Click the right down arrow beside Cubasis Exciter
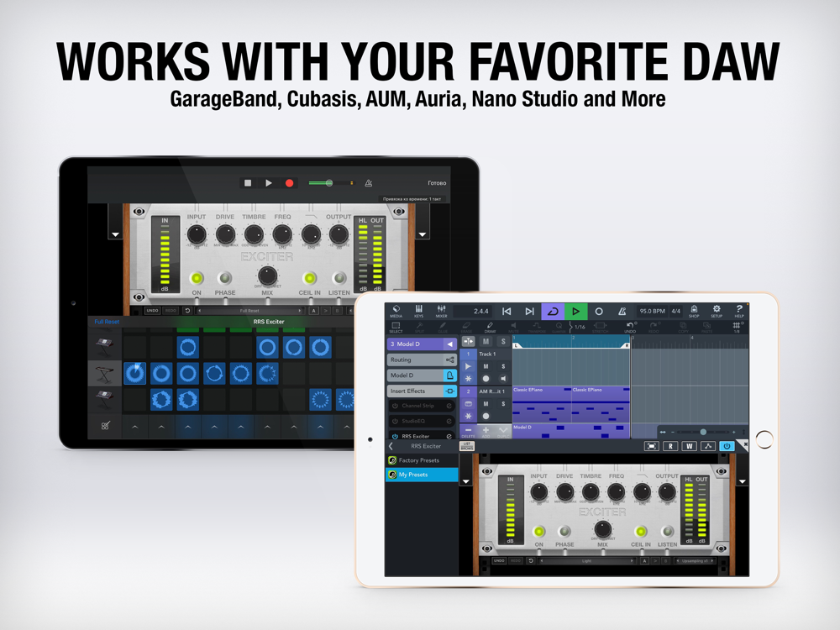Image resolution: width=840 pixels, height=630 pixels. pos(743,481)
